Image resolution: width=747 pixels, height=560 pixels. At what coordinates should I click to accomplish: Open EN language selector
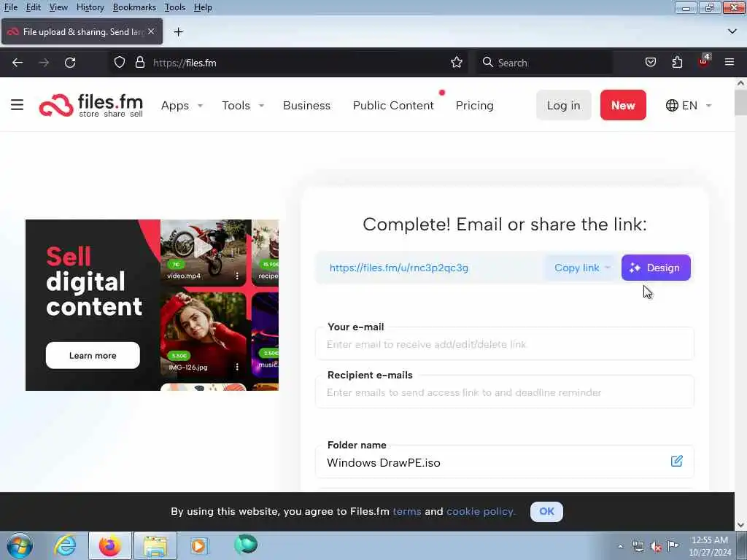(x=689, y=105)
